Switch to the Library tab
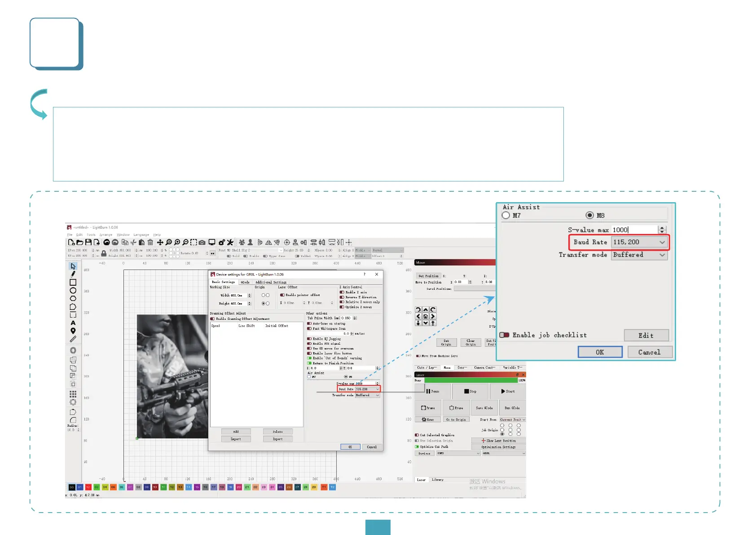Image resolution: width=756 pixels, height=535 pixels. [437, 480]
